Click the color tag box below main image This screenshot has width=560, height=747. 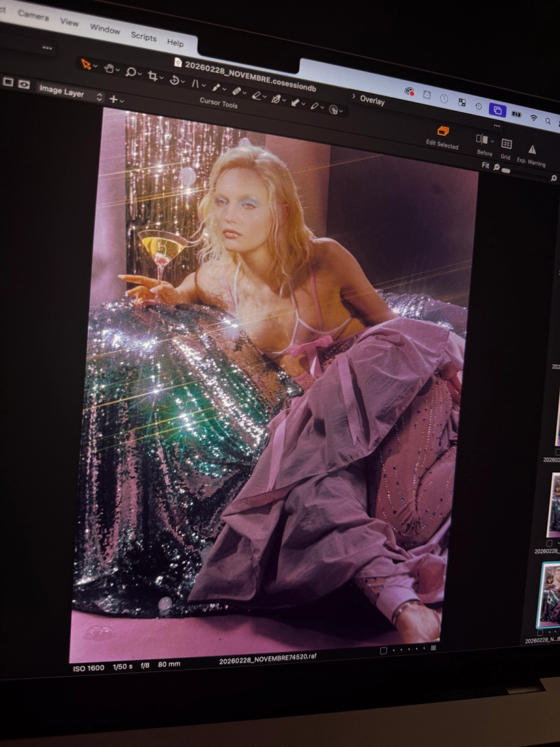[x=383, y=651]
